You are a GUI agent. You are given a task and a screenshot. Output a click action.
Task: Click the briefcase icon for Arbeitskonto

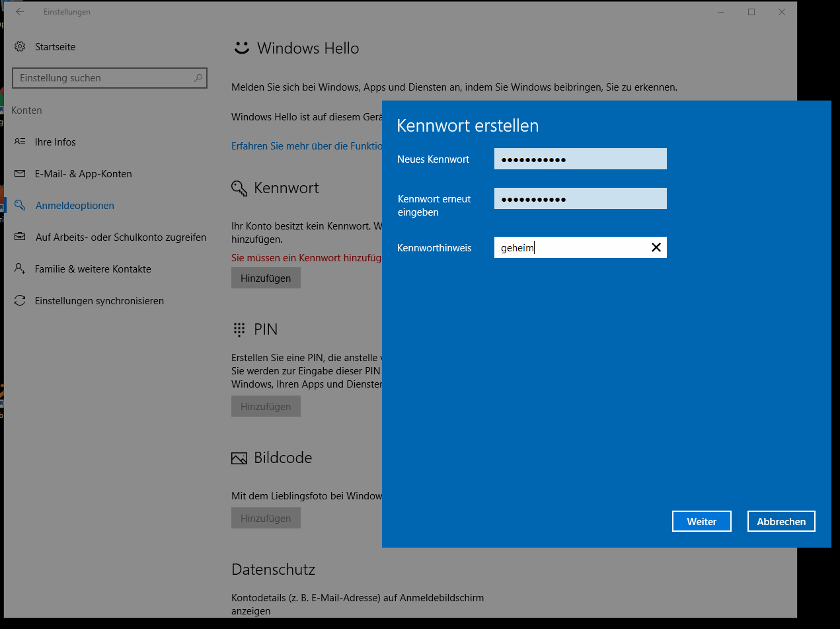pos(20,237)
